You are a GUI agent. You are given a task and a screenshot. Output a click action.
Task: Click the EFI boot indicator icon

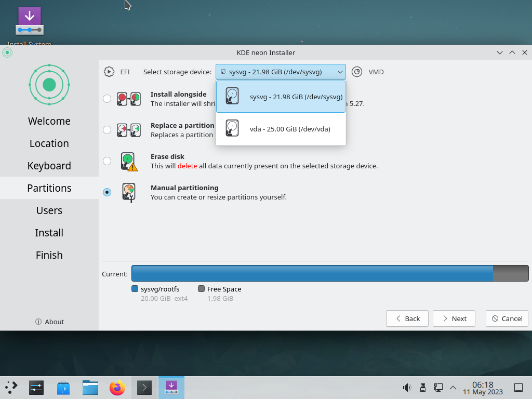109,72
